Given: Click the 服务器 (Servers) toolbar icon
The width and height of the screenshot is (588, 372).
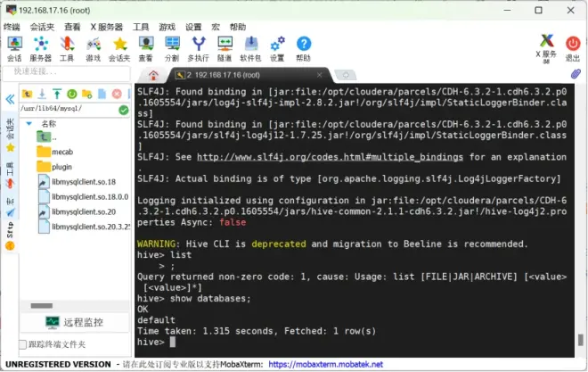Looking at the screenshot, I should [40, 49].
